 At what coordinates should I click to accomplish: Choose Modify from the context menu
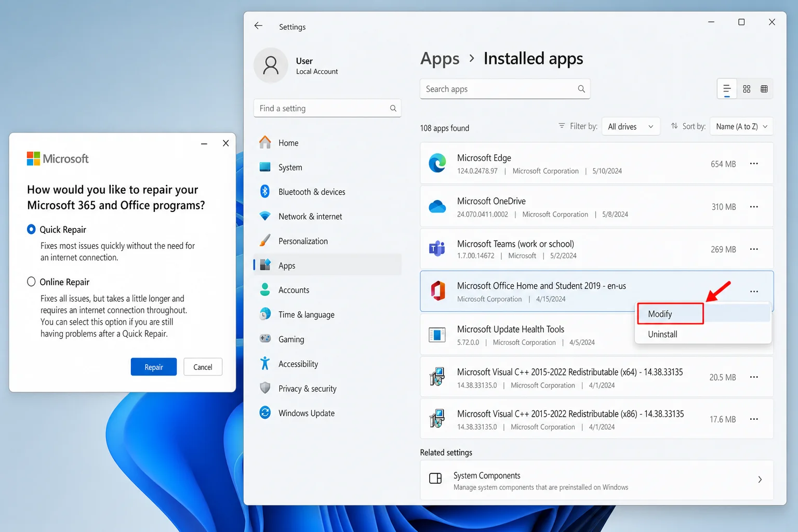[703, 314]
